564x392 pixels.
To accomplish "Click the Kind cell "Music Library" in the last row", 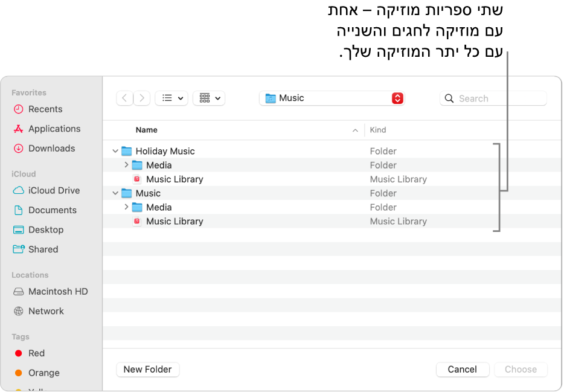I will point(398,221).
